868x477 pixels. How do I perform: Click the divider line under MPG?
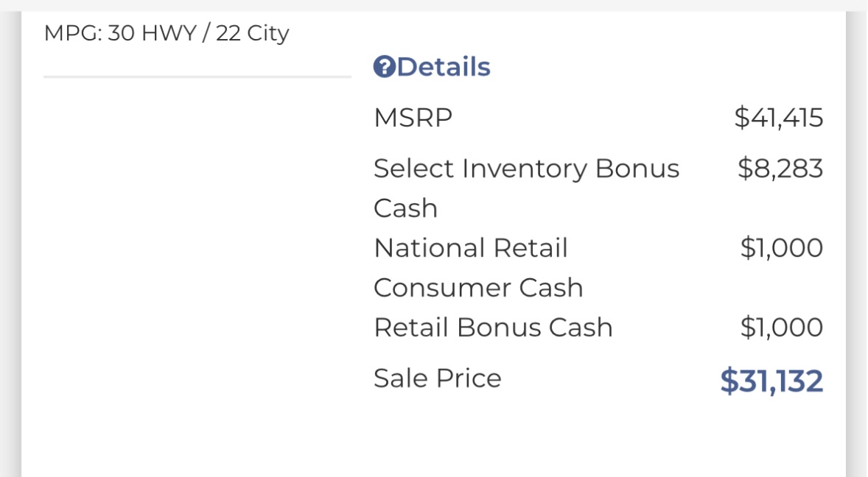coord(197,77)
